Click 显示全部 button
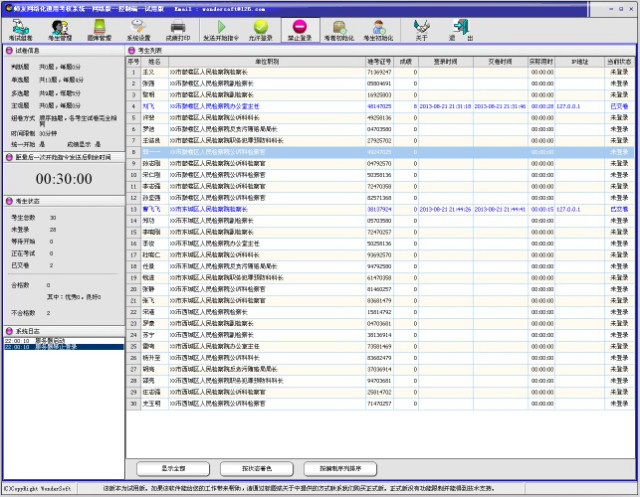Image resolution: width=640 pixels, height=497 pixels. (173, 468)
